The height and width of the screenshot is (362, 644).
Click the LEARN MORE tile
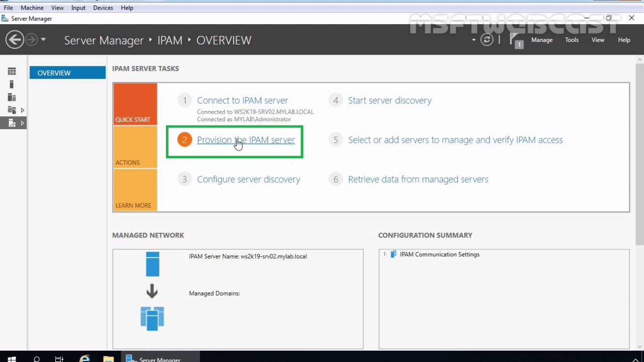coord(135,190)
